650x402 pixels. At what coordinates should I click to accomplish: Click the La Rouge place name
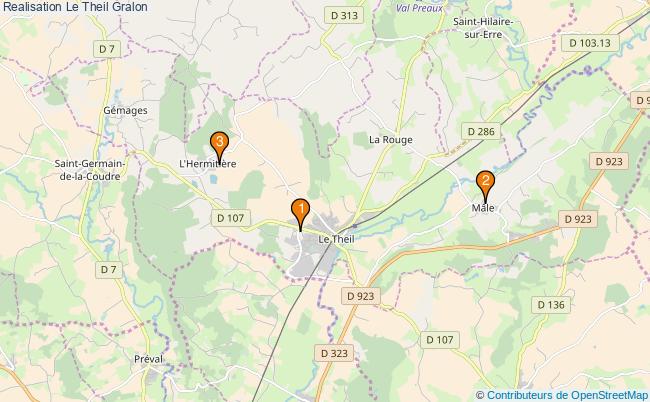pos(390,140)
